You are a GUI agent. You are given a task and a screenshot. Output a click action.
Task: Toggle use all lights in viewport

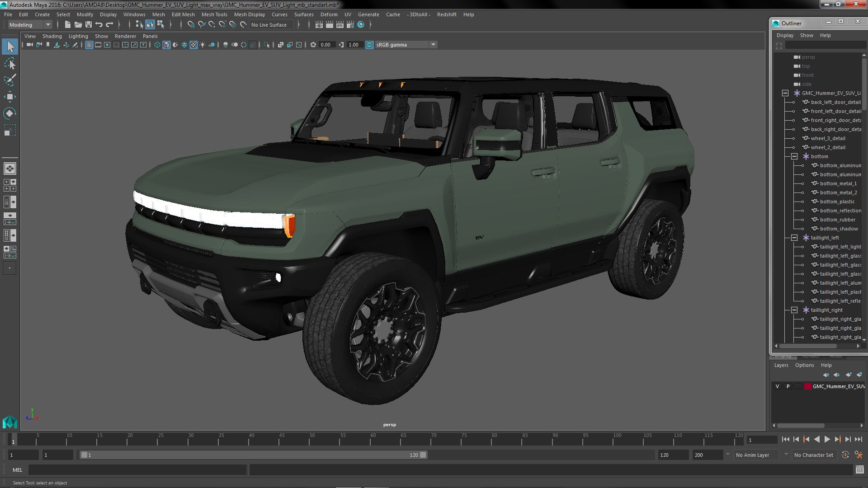point(203,45)
